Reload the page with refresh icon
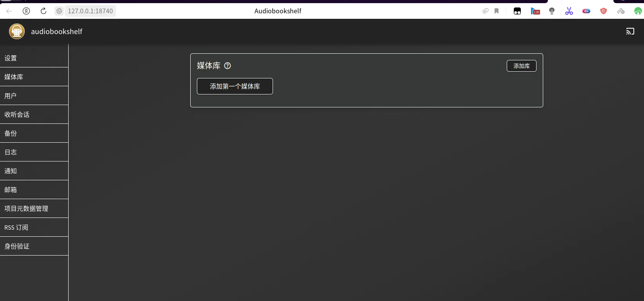The width and height of the screenshot is (644, 301). pos(44,11)
